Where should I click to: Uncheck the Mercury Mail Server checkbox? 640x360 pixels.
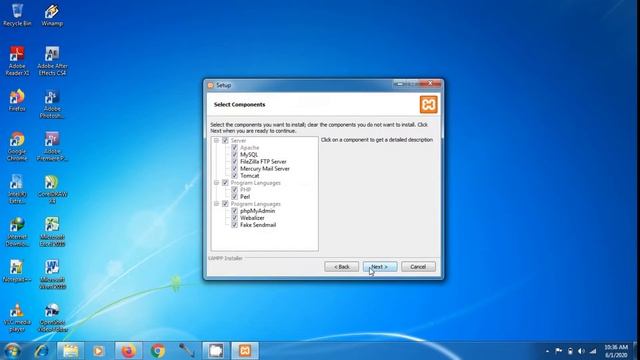tap(234, 169)
